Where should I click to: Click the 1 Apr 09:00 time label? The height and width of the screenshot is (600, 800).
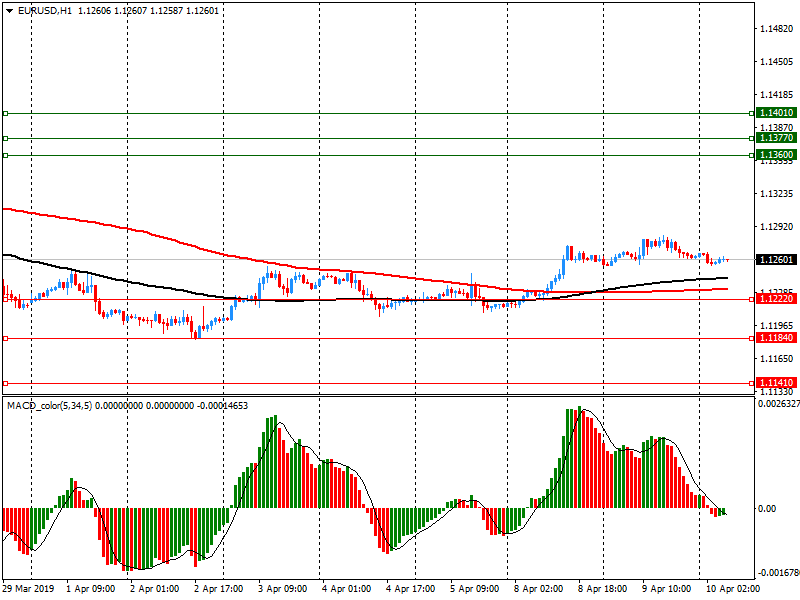tap(91, 589)
